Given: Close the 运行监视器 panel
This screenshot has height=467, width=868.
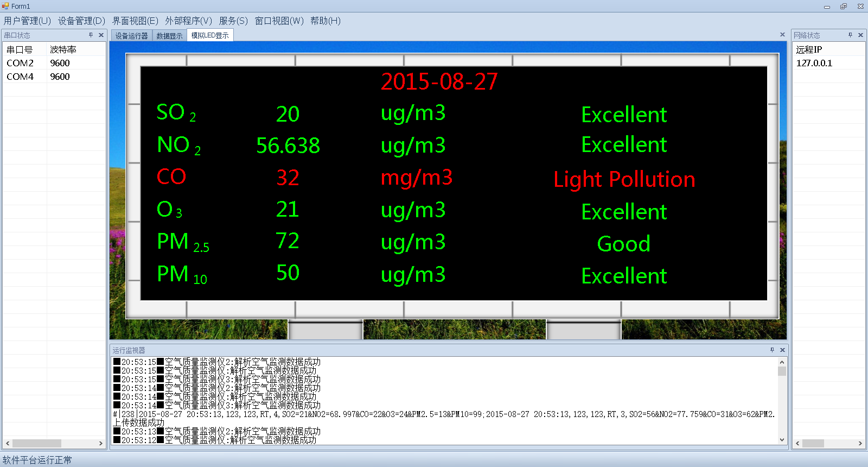Looking at the screenshot, I should pyautogui.click(x=782, y=350).
